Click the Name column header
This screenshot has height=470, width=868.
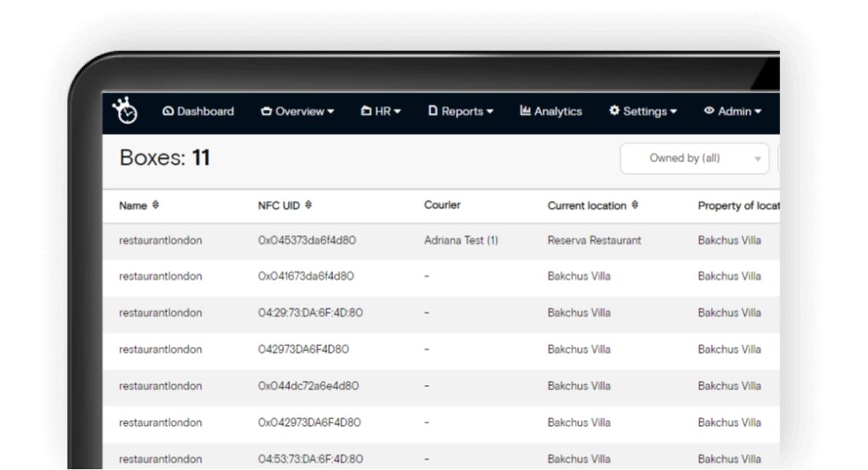tap(133, 205)
